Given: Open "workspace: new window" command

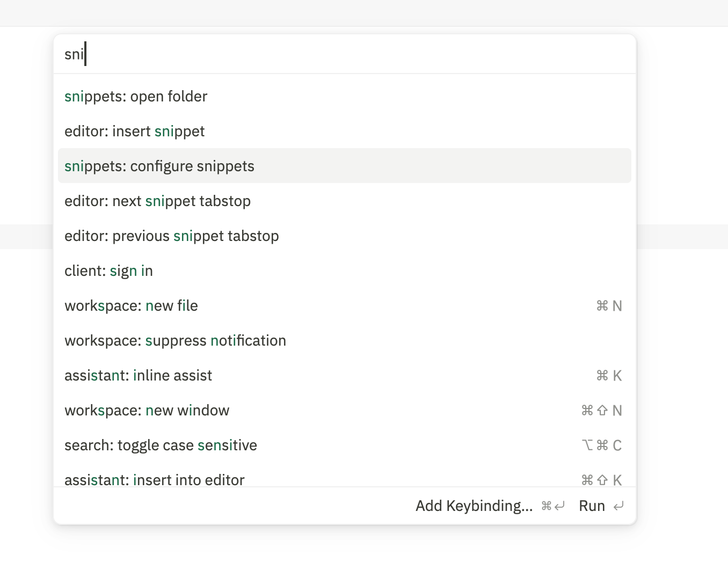Looking at the screenshot, I should click(x=147, y=411).
